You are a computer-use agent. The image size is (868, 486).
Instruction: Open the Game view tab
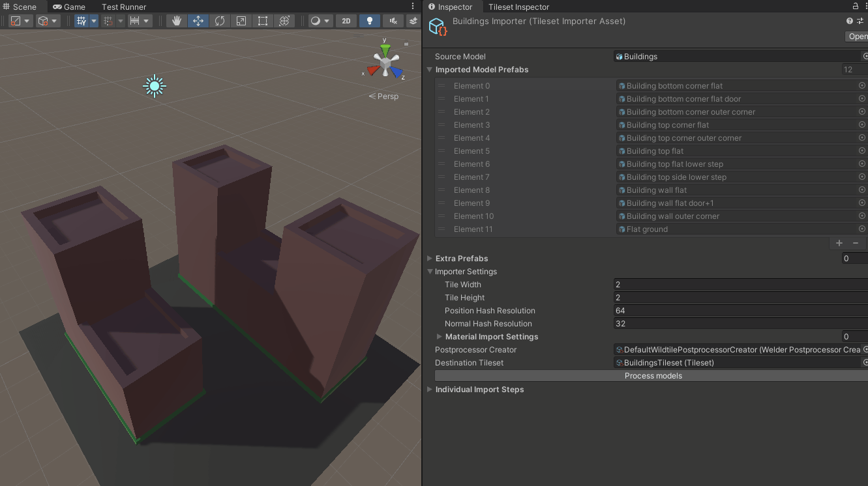click(x=68, y=7)
